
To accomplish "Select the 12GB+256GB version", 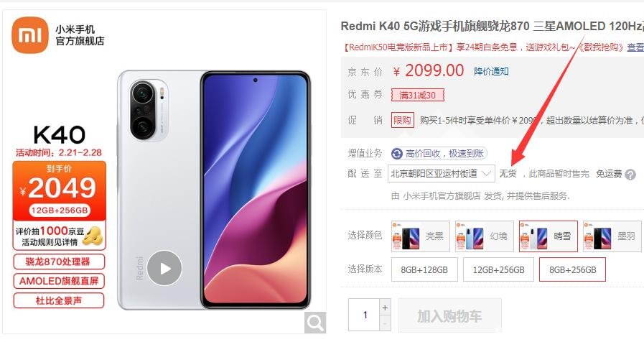I will (498, 269).
